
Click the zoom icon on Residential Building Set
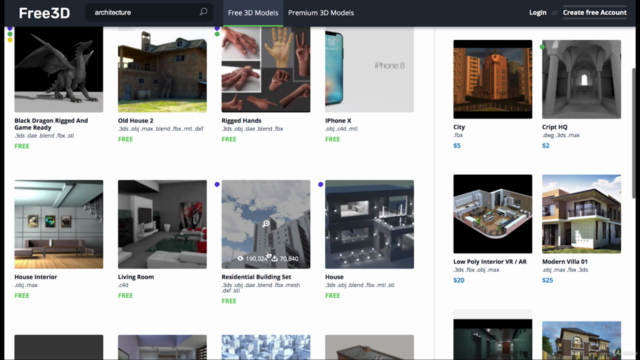tap(266, 224)
